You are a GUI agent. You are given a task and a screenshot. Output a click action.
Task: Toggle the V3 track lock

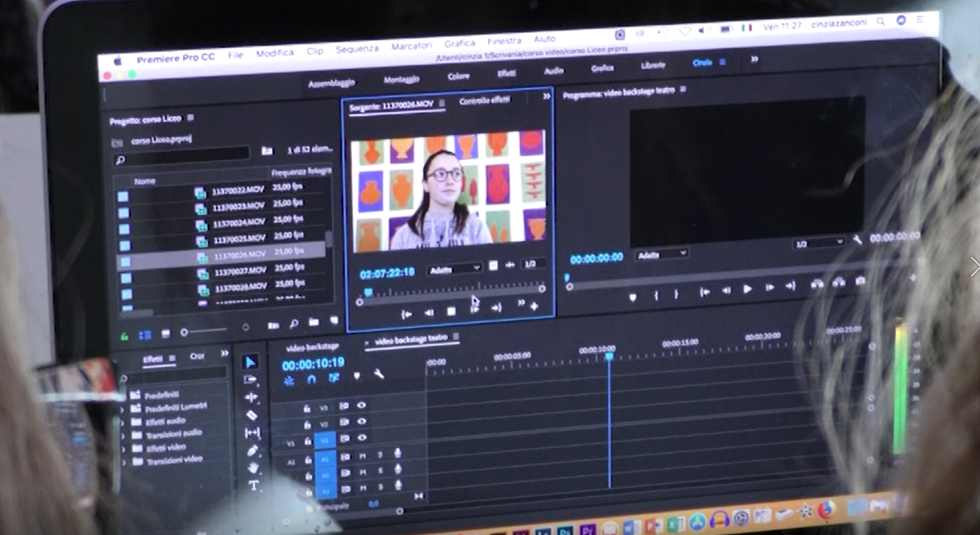tap(307, 408)
